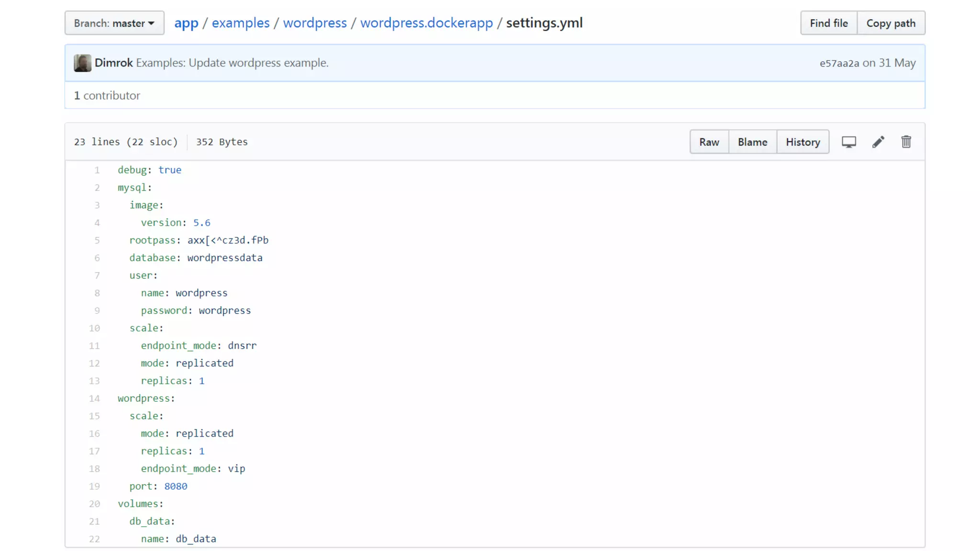Viewport: 980px width, 551px height.
Task: Click the pencil edit file icon
Action: (x=878, y=142)
